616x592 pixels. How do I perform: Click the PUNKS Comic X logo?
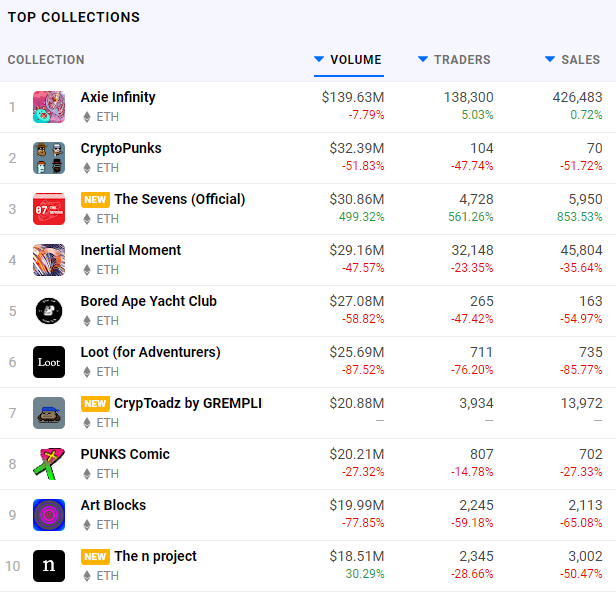coord(49,464)
